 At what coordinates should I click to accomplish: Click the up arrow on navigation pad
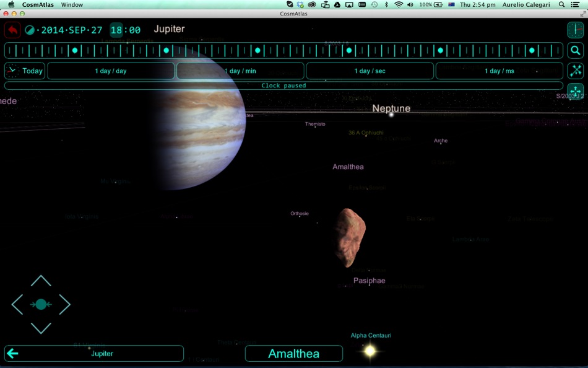(x=41, y=281)
